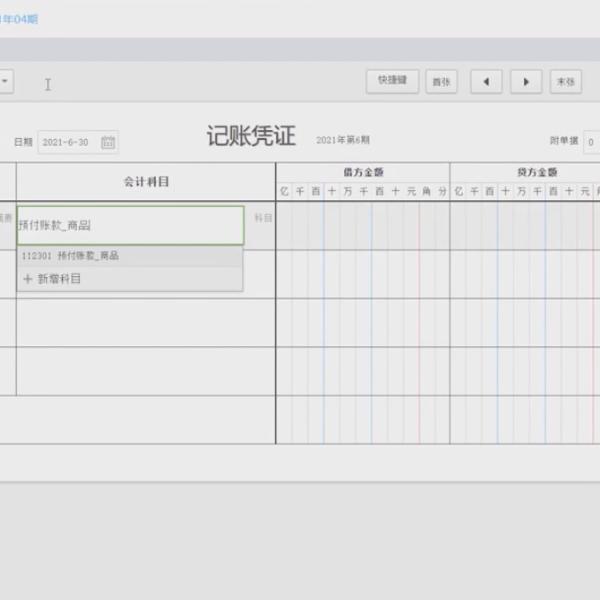Click the 借方金额 column header
This screenshot has height=600, width=600.
coord(362,172)
